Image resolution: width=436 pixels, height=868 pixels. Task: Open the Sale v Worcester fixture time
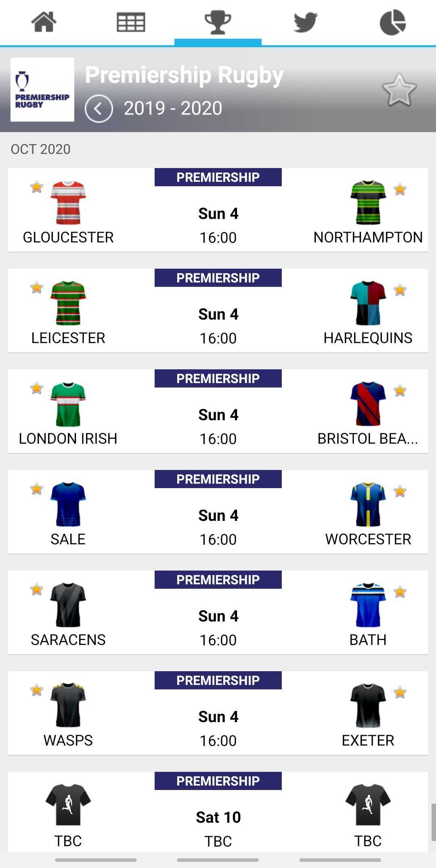tap(218, 539)
